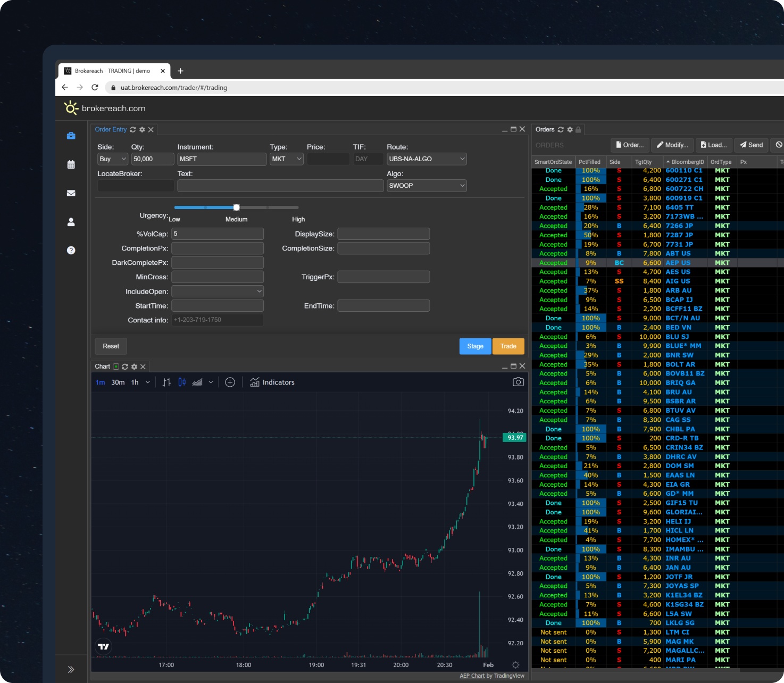The image size is (784, 683).
Task: Toggle the green live indicator on Chart tab
Action: (116, 367)
